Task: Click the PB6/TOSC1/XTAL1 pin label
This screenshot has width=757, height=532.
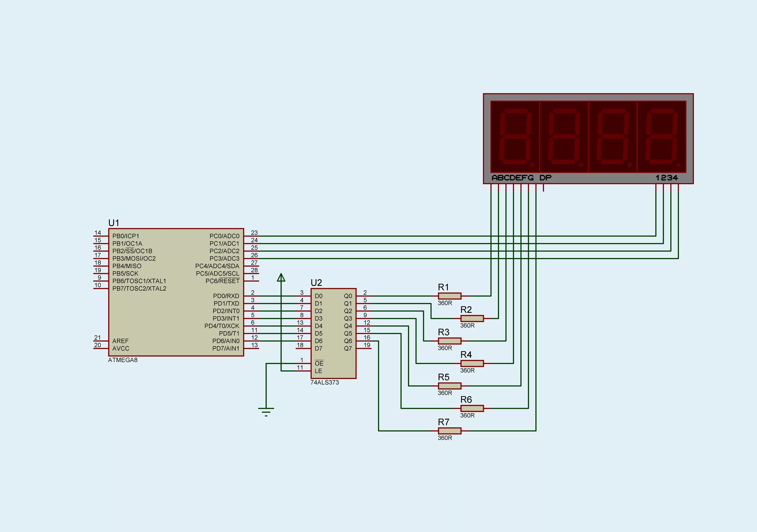Action: [139, 281]
